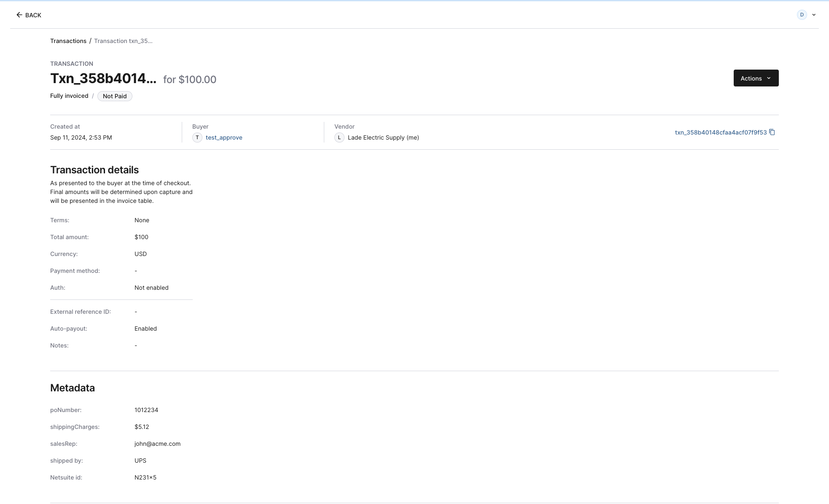Select shippingCharges value $5.12

(x=142, y=427)
